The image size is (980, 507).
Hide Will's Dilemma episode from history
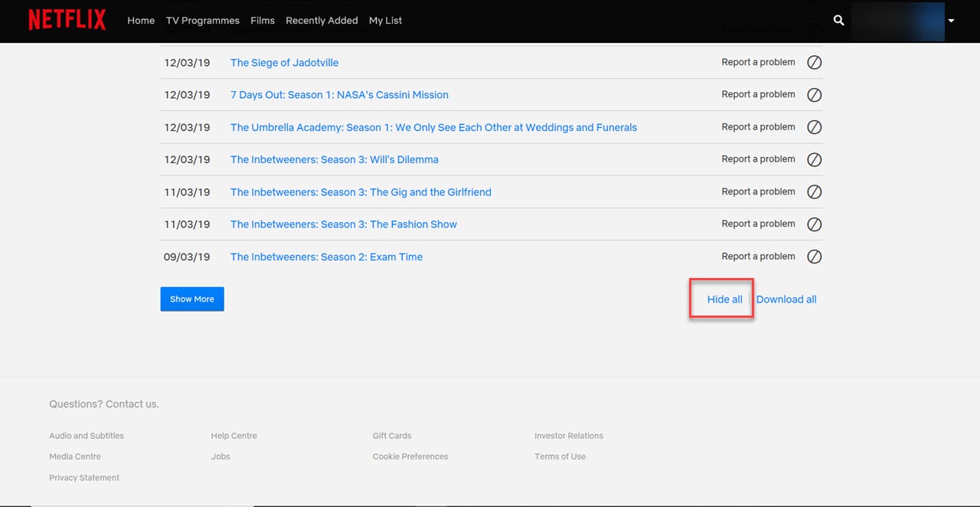815,159
